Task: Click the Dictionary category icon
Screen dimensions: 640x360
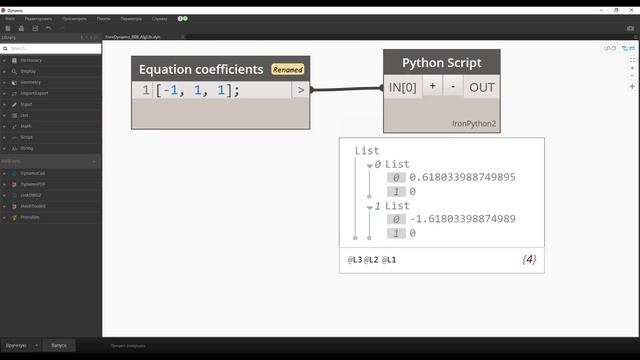Action: tap(14, 60)
